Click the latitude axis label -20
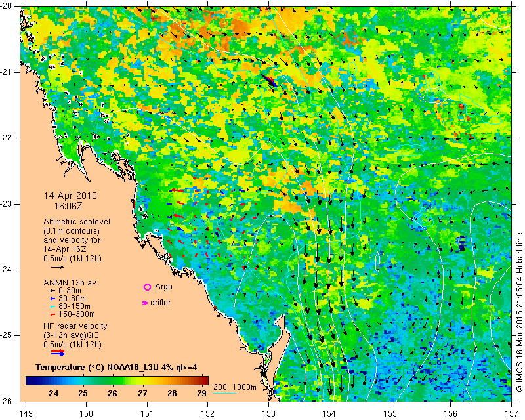525x420 pixels. 7,7
